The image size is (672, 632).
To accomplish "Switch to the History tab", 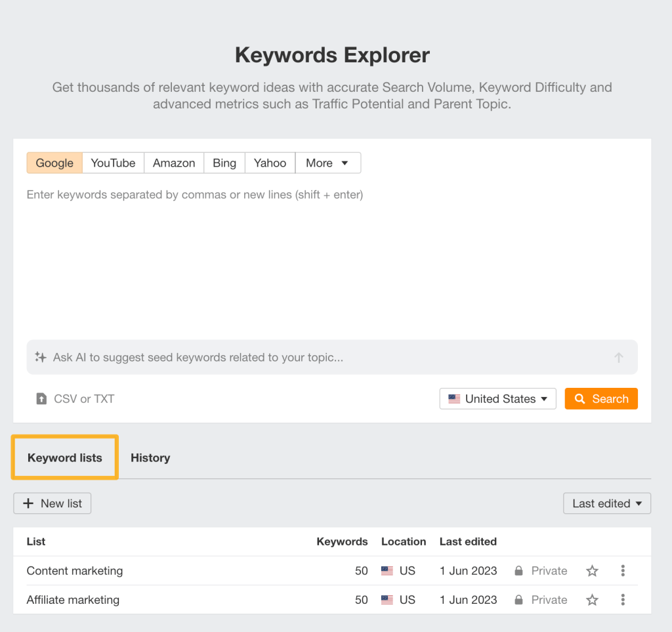I will point(150,457).
